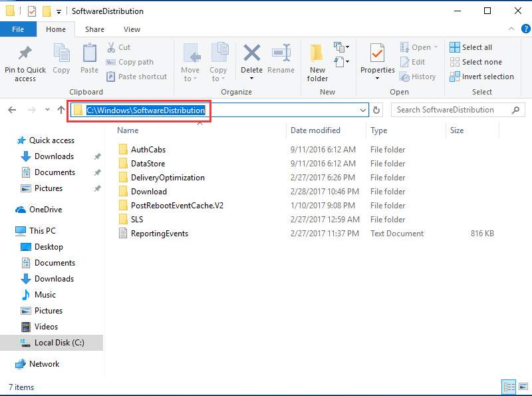Screen dimensions: 532x396
Task: Click the Pin to Quick access icon
Action: click(25, 53)
